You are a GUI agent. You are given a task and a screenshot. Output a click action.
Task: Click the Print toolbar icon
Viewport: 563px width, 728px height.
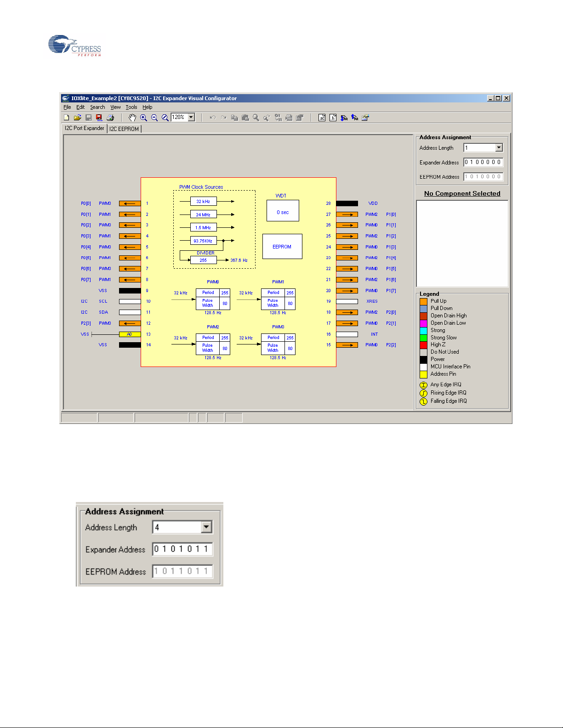pyautogui.click(x=110, y=118)
